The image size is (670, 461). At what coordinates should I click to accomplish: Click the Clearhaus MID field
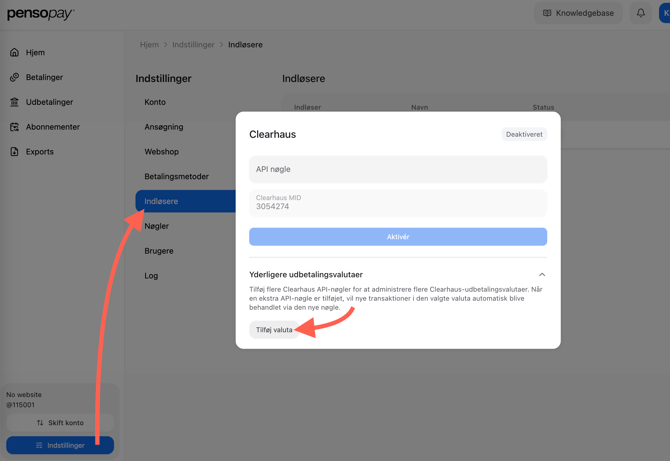pos(398,203)
